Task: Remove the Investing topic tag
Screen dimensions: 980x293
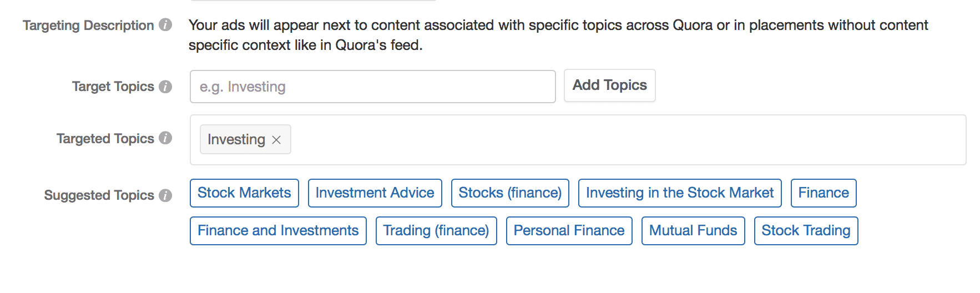Action: (276, 140)
